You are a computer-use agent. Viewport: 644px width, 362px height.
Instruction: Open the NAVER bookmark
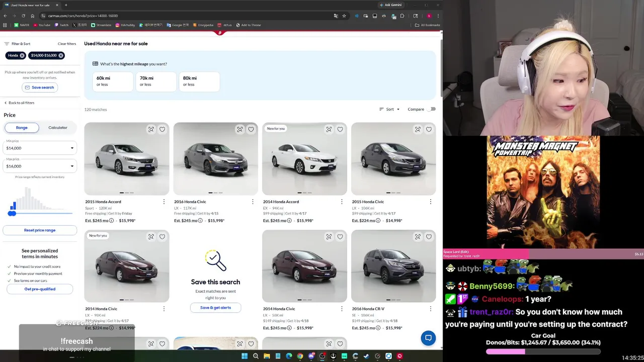22,25
